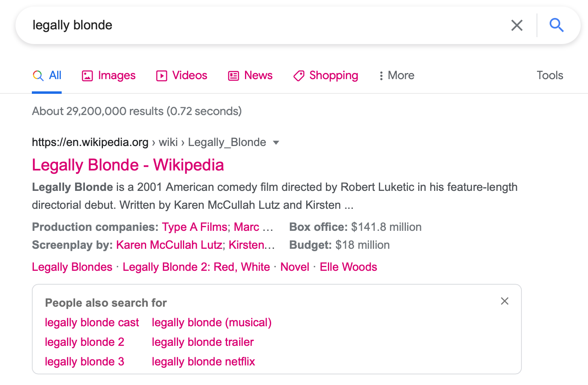Open the 'Marc' production company link
Viewport: 588px width, 385px height.
(247, 227)
